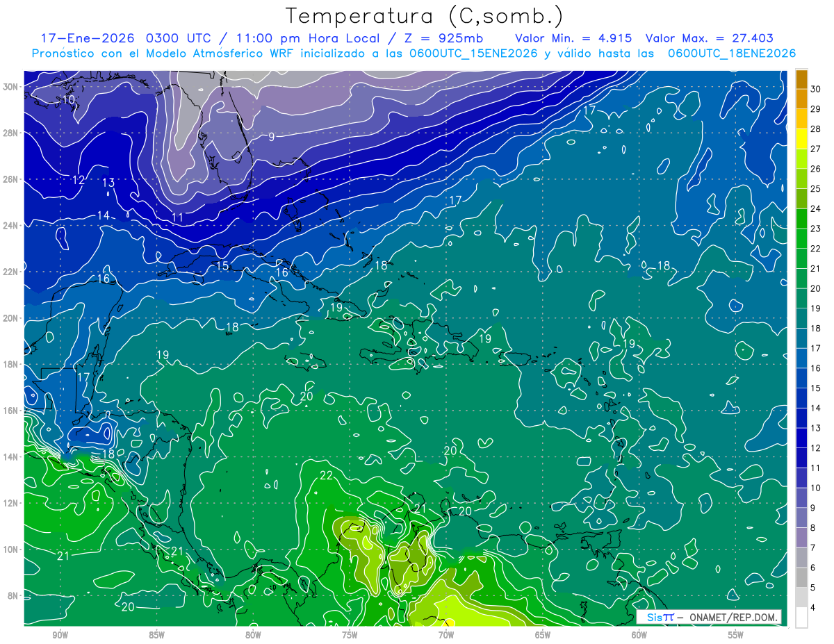
Task: Click the purple swatch for legend value 8
Action: point(801,518)
